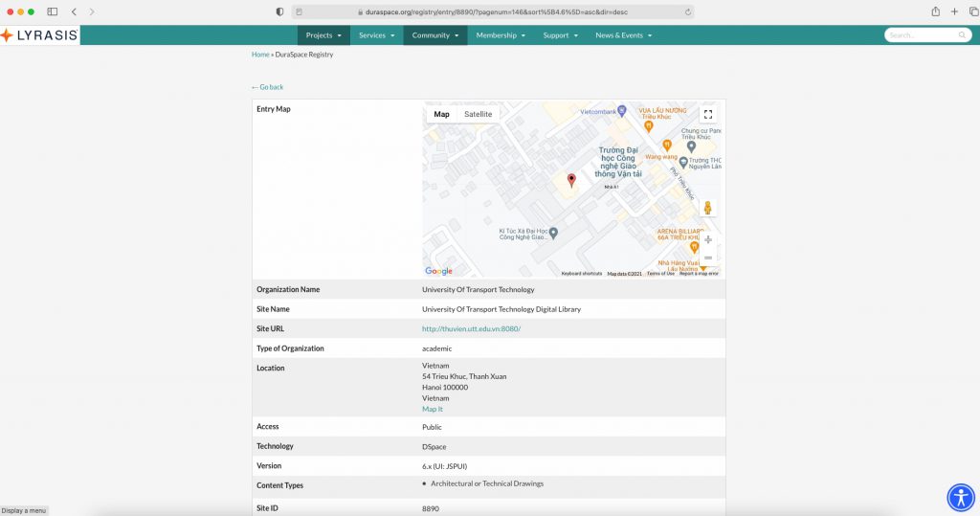Open the News & Events menu
Viewport: 980px width, 516px height.
point(623,35)
